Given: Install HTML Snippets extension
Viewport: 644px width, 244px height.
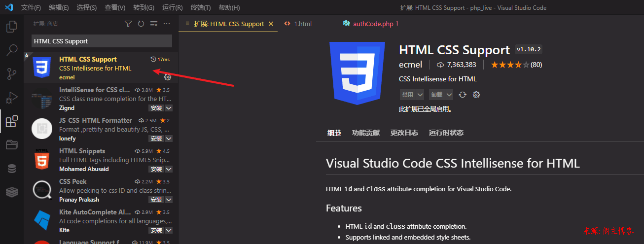Looking at the screenshot, I should 156,169.
